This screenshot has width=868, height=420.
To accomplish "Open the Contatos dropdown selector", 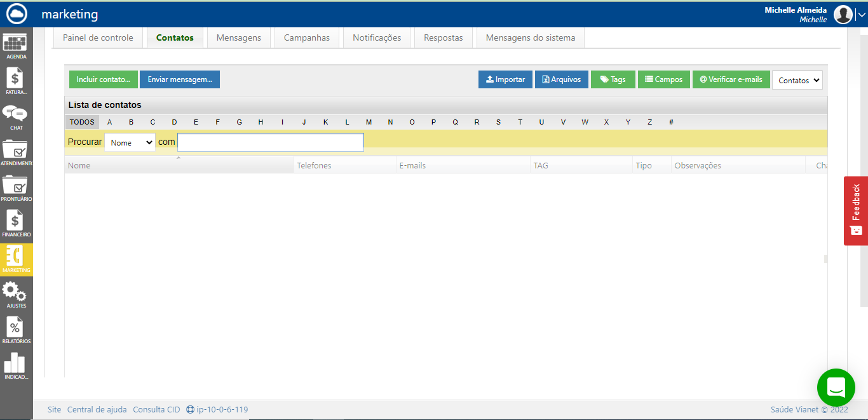I will (x=797, y=80).
